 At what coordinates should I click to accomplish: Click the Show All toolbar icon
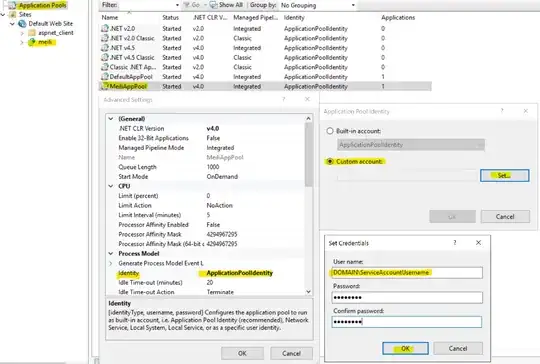pos(214,5)
